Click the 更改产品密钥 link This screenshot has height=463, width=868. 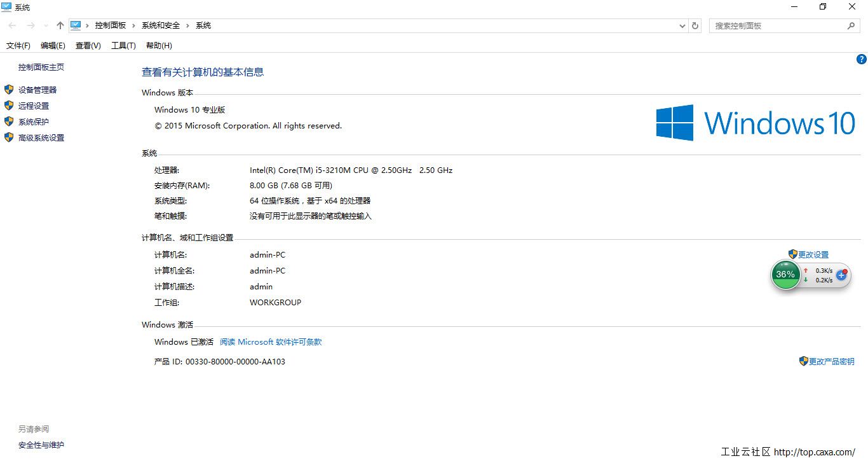[x=832, y=361]
